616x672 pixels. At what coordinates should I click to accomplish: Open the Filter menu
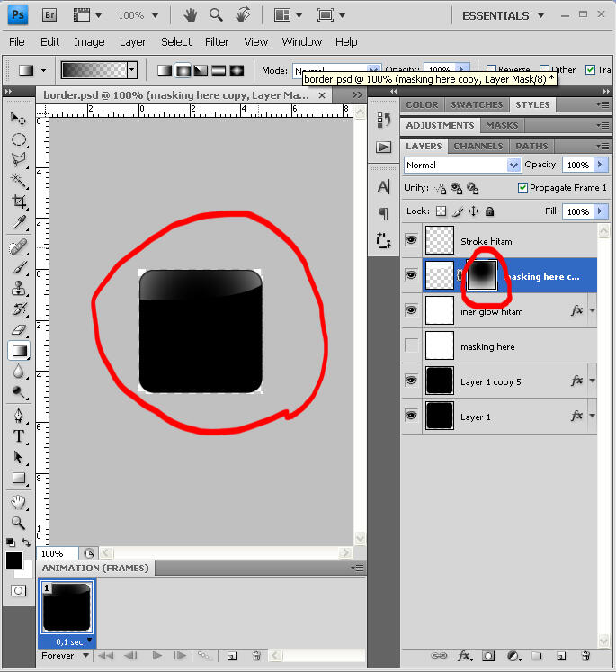(217, 41)
